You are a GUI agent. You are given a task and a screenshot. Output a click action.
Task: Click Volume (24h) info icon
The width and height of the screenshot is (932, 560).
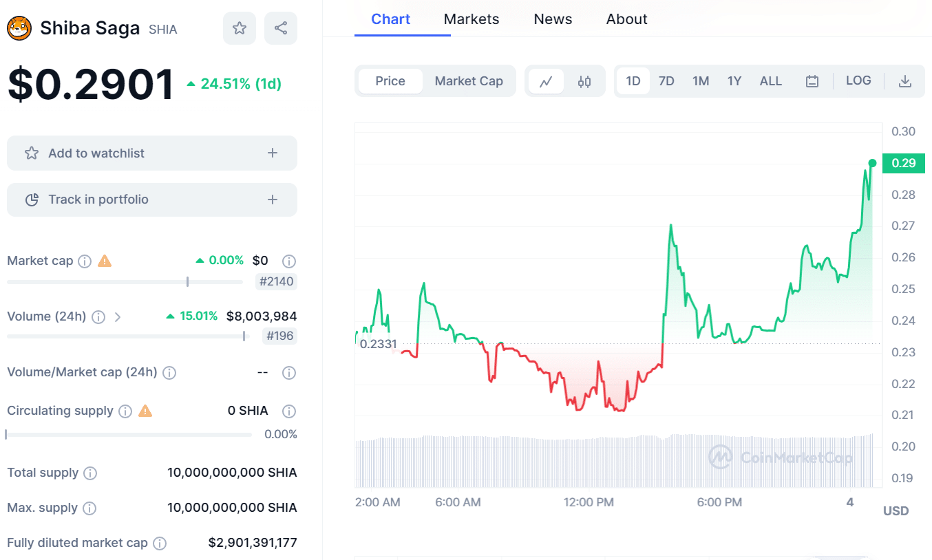point(98,317)
